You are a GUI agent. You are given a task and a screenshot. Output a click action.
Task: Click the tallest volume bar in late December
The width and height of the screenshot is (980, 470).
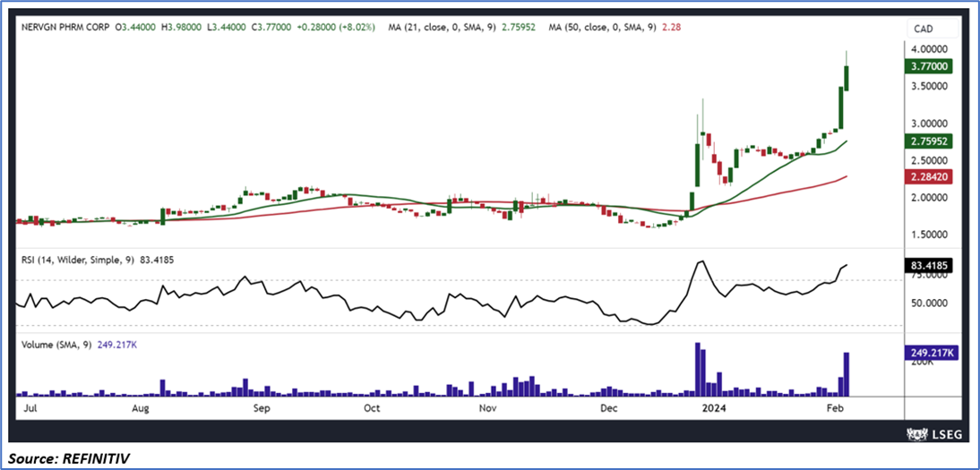[697, 370]
